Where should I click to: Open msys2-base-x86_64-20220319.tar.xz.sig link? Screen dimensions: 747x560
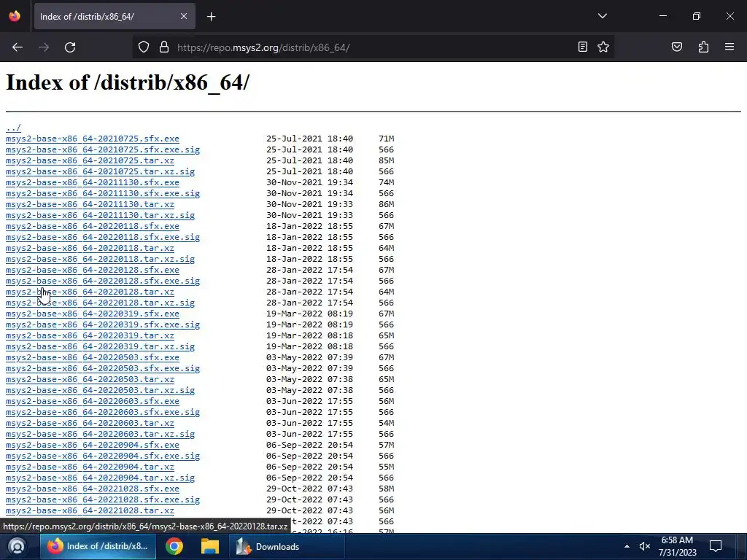coord(100,346)
